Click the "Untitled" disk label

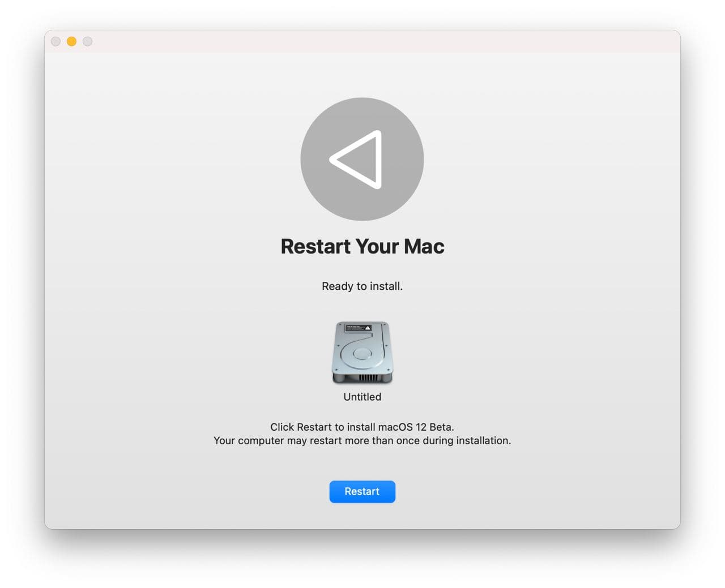[362, 397]
